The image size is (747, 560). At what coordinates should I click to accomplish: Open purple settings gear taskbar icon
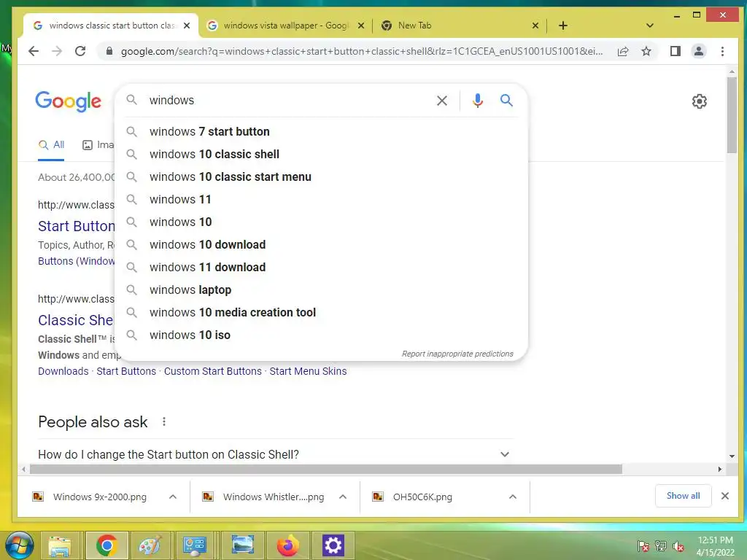tap(333, 545)
